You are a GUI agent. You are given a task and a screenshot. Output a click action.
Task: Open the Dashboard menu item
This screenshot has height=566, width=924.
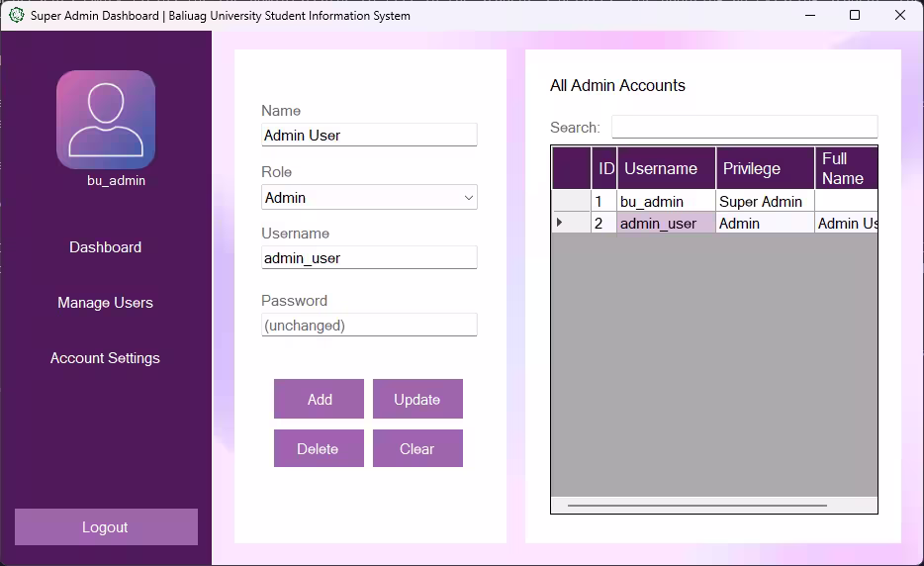coord(105,247)
